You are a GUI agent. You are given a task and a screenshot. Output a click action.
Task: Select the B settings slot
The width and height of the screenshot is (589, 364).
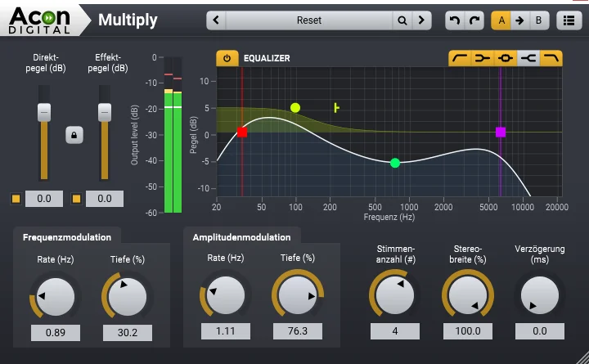(x=539, y=20)
